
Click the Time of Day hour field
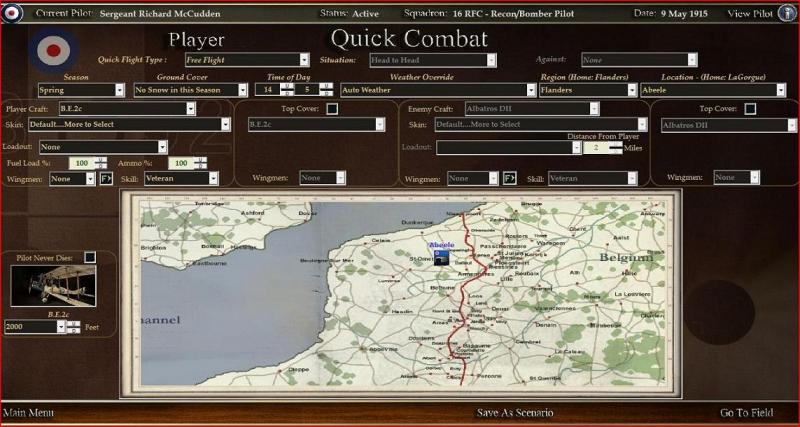[268, 90]
